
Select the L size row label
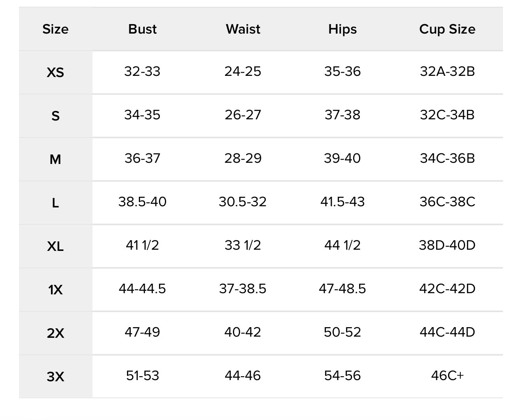(x=55, y=203)
